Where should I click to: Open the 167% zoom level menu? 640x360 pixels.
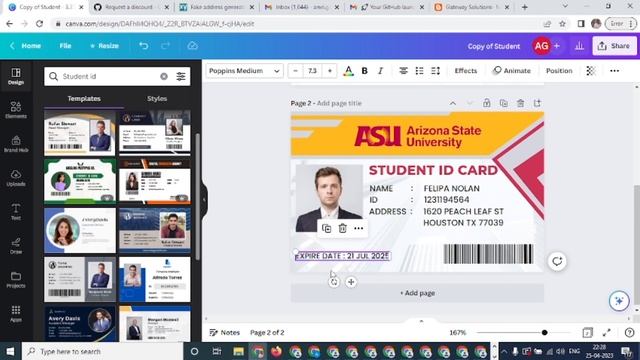pos(458,333)
